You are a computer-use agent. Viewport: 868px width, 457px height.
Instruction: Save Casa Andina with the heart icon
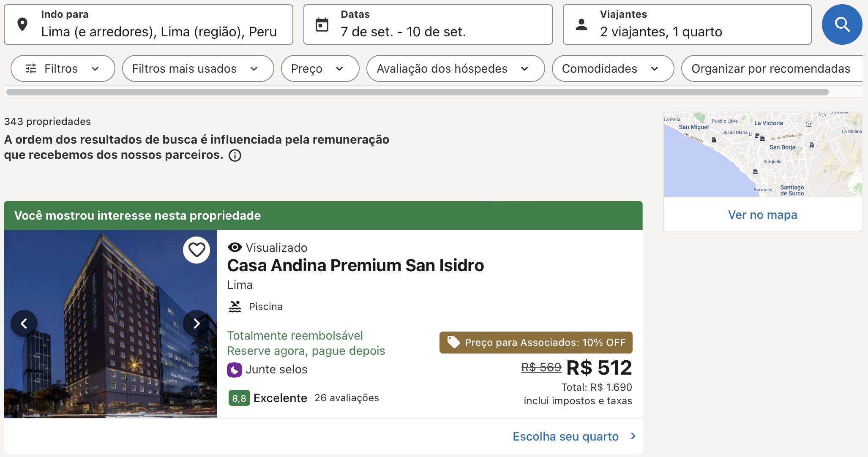click(197, 250)
